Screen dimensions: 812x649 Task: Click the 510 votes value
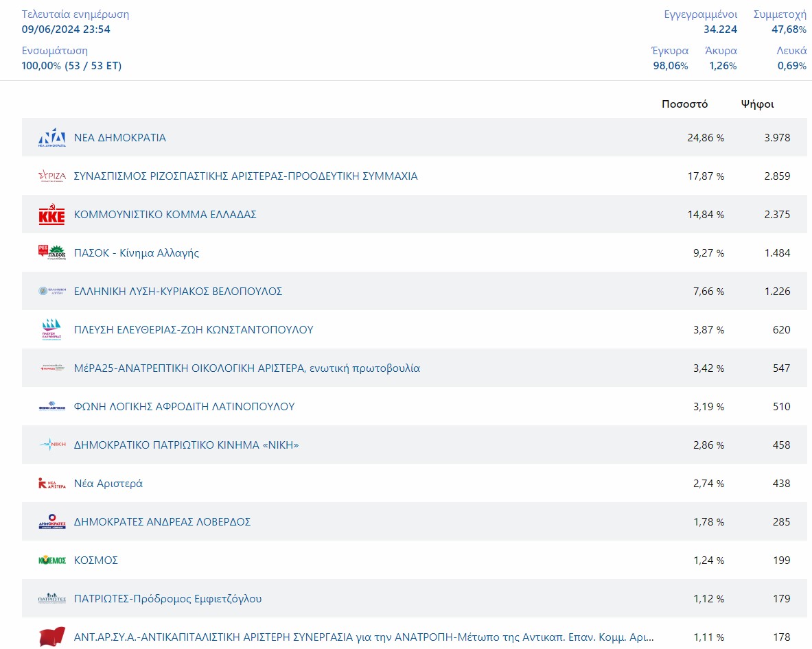pos(781,406)
